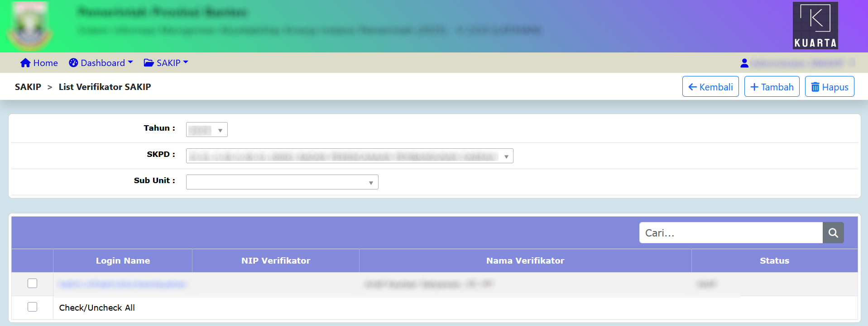This screenshot has height=326, width=868.
Task: Open the Home menu link
Action: tap(39, 63)
